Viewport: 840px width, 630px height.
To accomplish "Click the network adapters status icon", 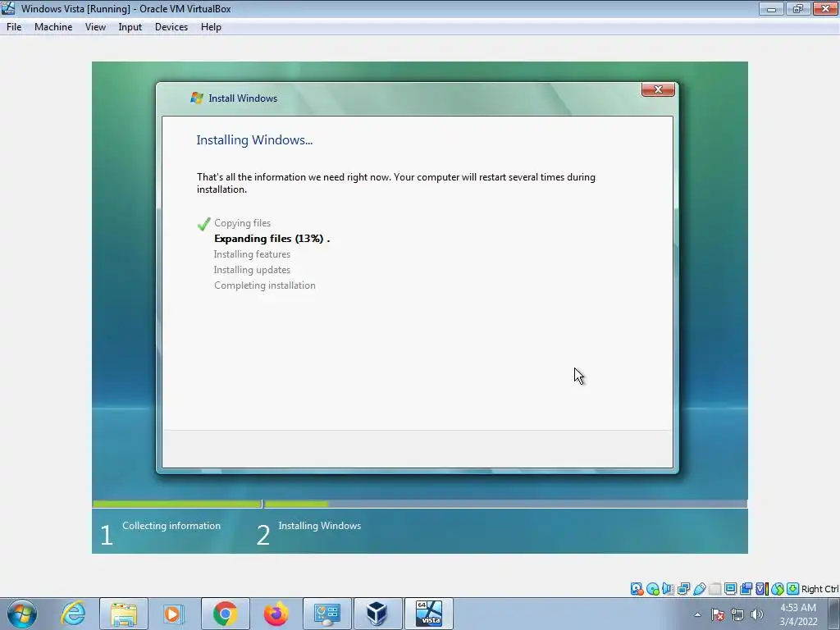I will [683, 589].
